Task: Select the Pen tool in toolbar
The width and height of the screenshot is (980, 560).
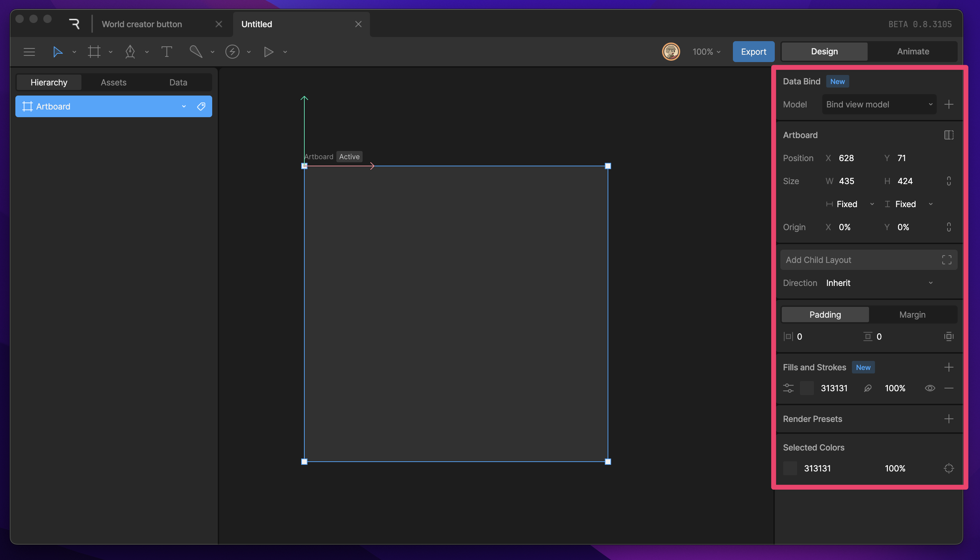Action: [x=130, y=52]
